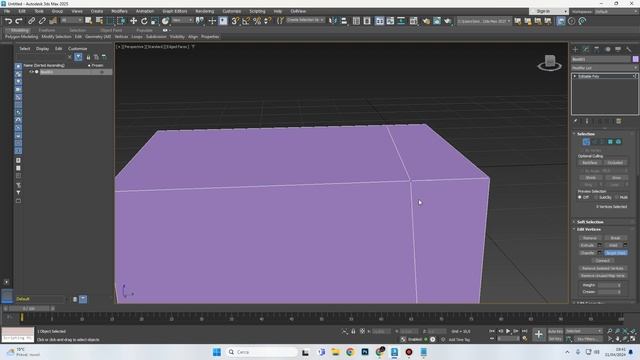Screen dimensions: 640x360
Task: Click the Remove button in Edit Vertices
Action: pyautogui.click(x=590, y=238)
